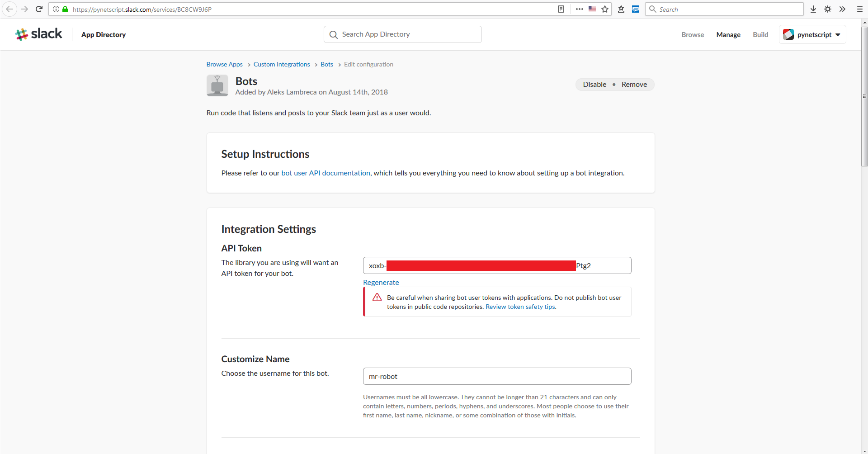Click the API Token field
Screen dimensions: 868x454
click(x=497, y=265)
